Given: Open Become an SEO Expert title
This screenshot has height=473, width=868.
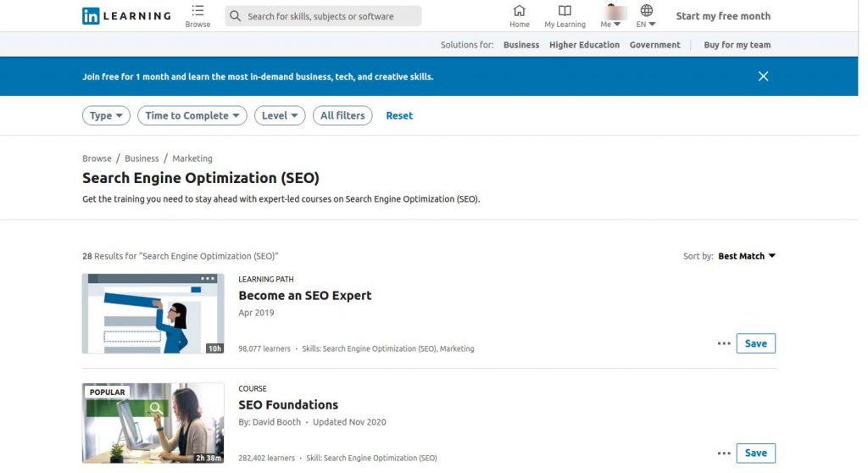Looking at the screenshot, I should (x=305, y=295).
